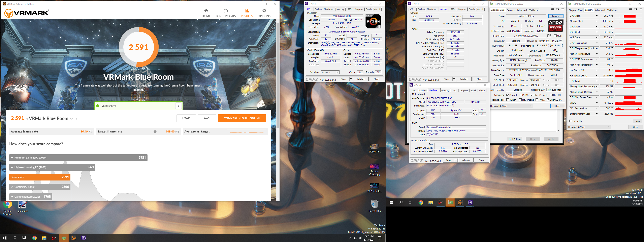Click refresh icon in GPU-Z Sensors window
Image resolution: width=644 pixels, height=242 pixels.
(x=636, y=9)
